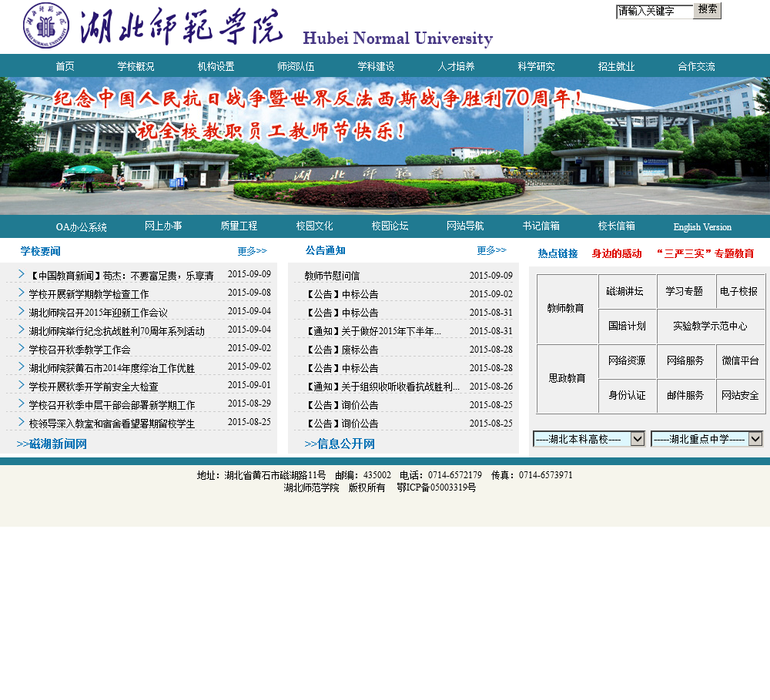Click the Hubei Normal University logo emblem
Image resolution: width=770 pixels, height=700 pixels.
pos(46,25)
